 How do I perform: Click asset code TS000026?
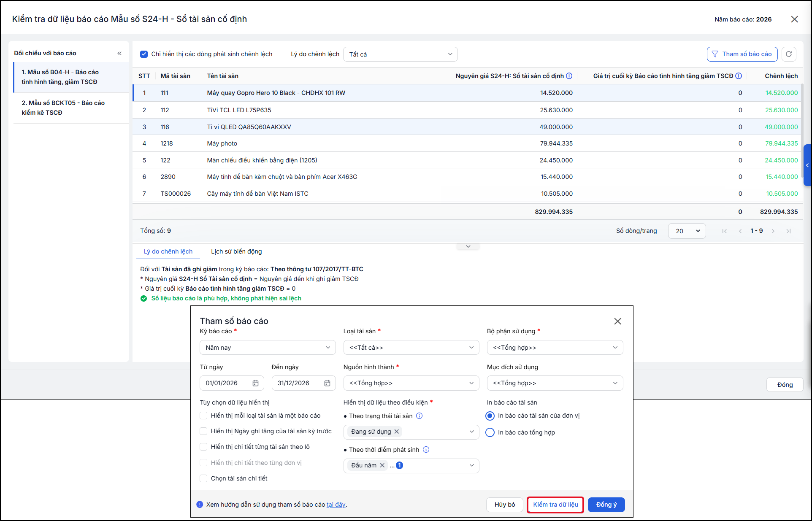click(x=176, y=194)
